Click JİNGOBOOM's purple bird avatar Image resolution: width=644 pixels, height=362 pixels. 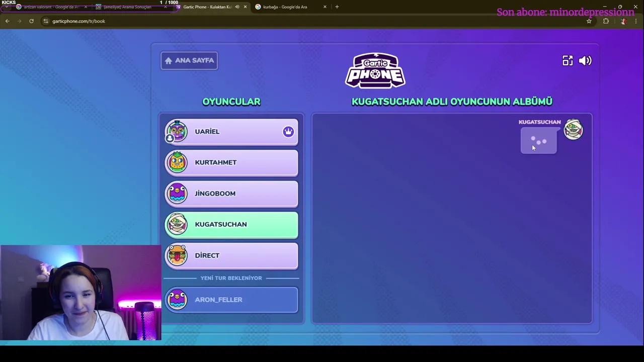pos(177,193)
